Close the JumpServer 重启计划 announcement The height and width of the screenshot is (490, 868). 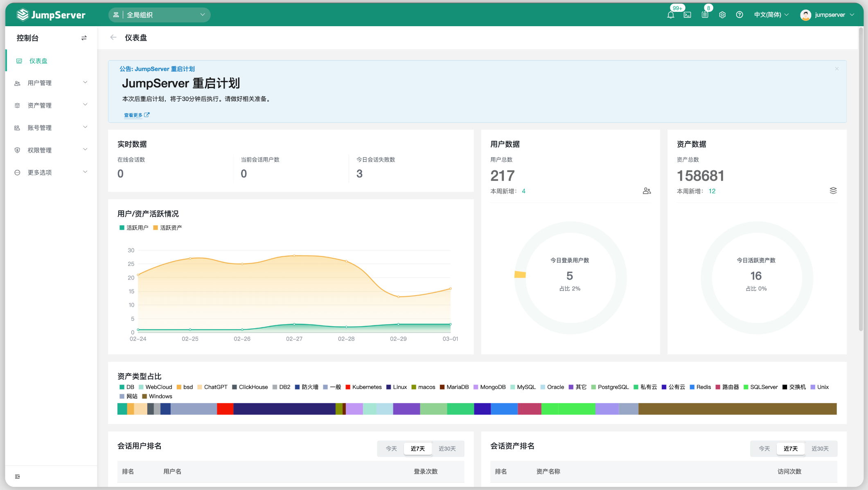[837, 69]
